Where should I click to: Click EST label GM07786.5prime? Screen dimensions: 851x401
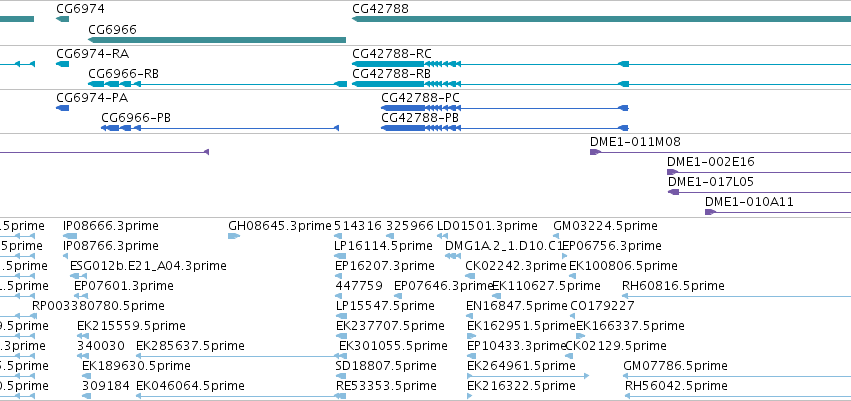pos(675,366)
